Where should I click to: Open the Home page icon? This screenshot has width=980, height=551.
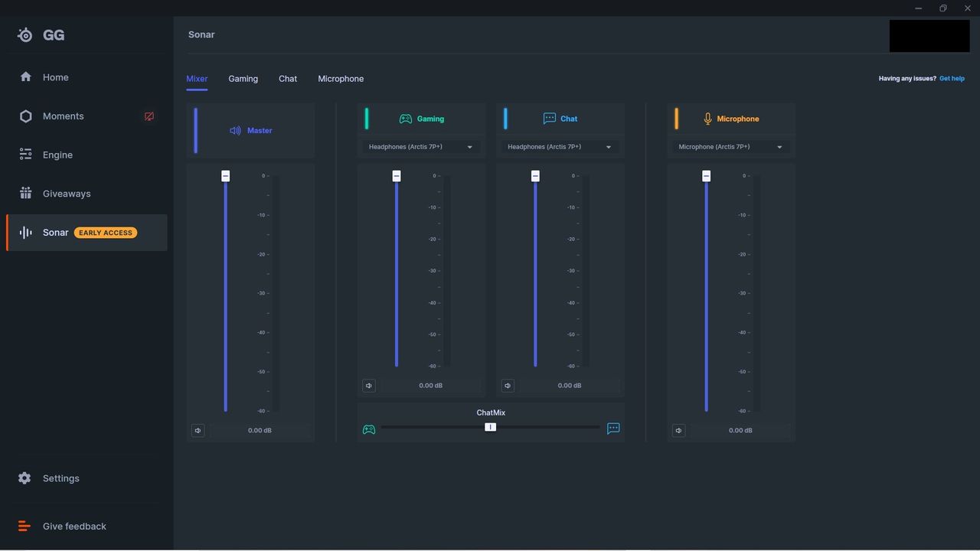pyautogui.click(x=25, y=77)
